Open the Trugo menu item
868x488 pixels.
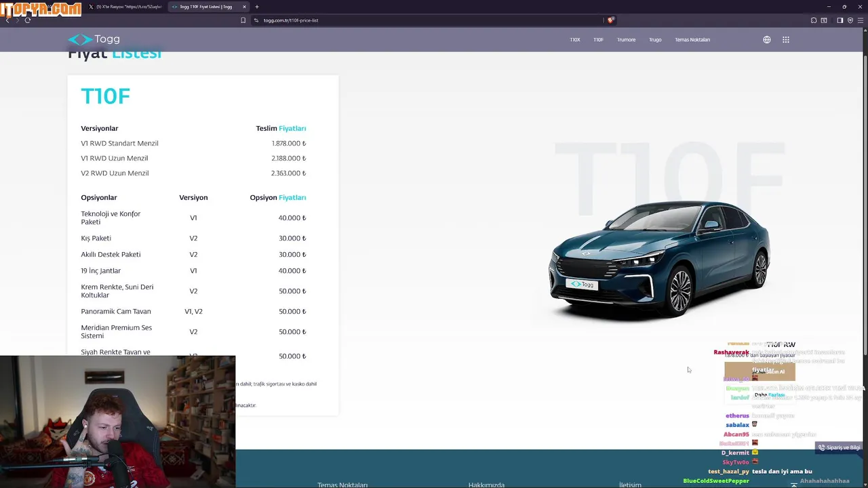tap(655, 39)
